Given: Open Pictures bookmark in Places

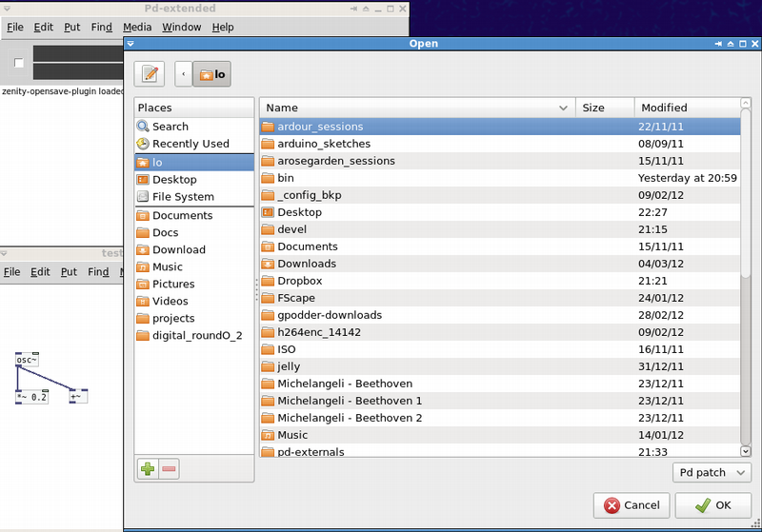Looking at the screenshot, I should [194, 284].
